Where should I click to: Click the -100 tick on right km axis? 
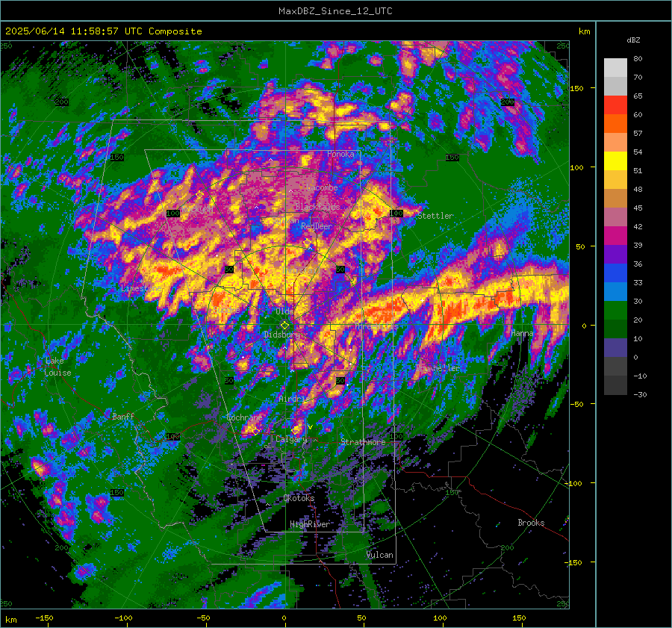point(573,483)
